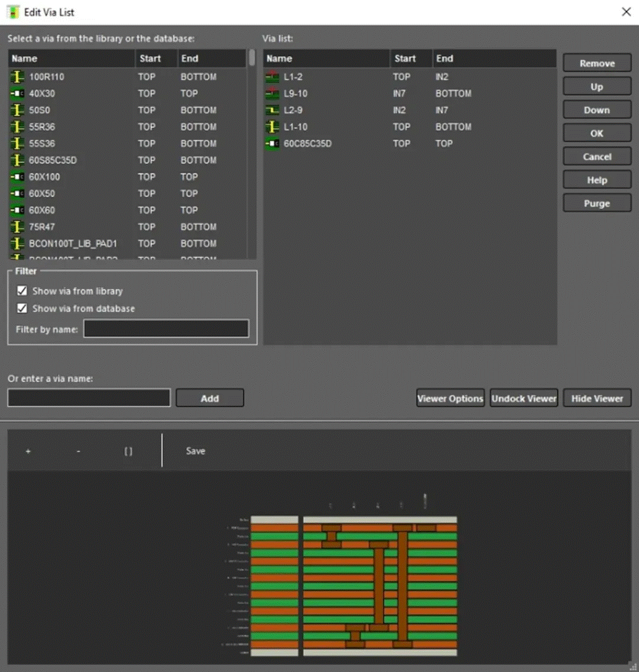
Task: Click the L1-10 through via icon
Action: click(273, 127)
